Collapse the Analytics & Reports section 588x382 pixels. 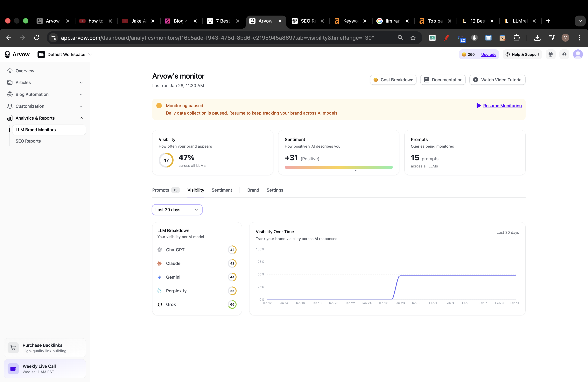81,118
